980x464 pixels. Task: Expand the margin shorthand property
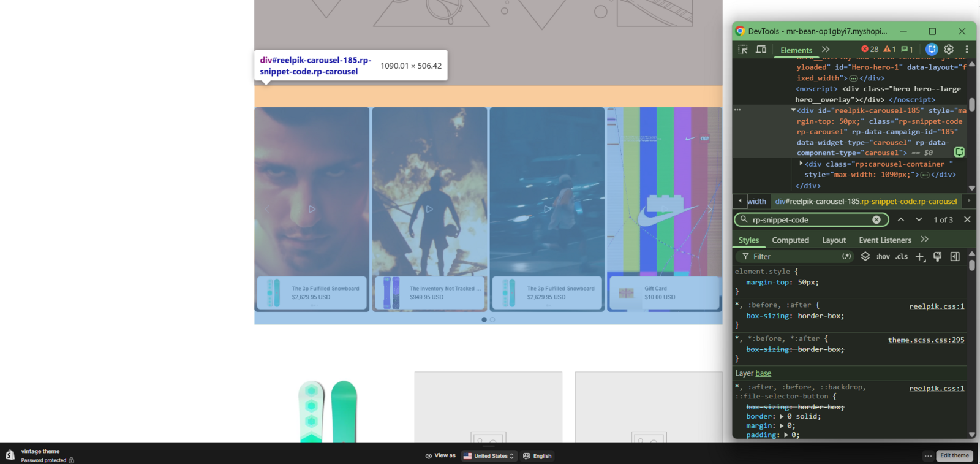[x=782, y=425]
